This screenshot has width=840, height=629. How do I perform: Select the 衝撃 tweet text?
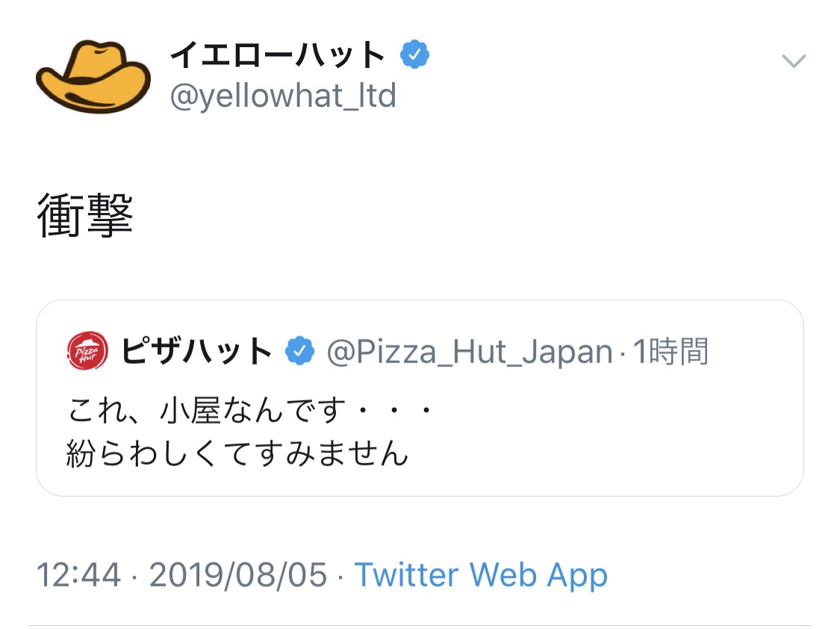[x=85, y=217]
